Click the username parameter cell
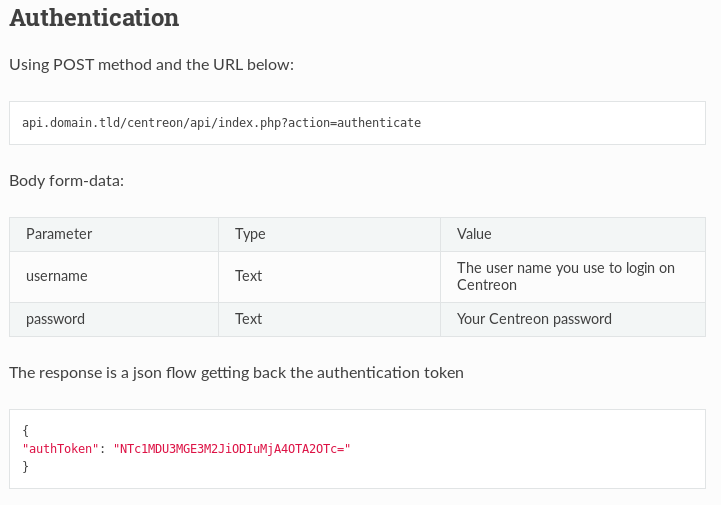The image size is (721, 505). point(57,276)
